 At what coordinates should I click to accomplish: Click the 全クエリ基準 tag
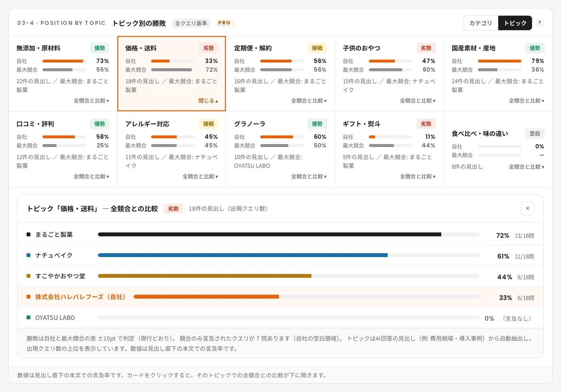[191, 23]
